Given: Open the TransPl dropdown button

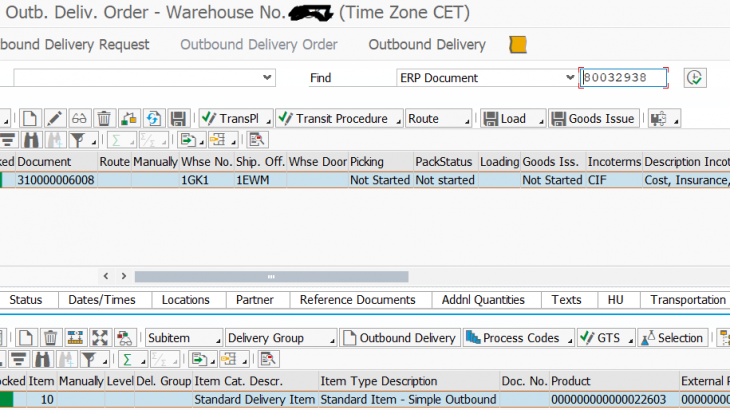Looking at the screenshot, I should coord(236,119).
